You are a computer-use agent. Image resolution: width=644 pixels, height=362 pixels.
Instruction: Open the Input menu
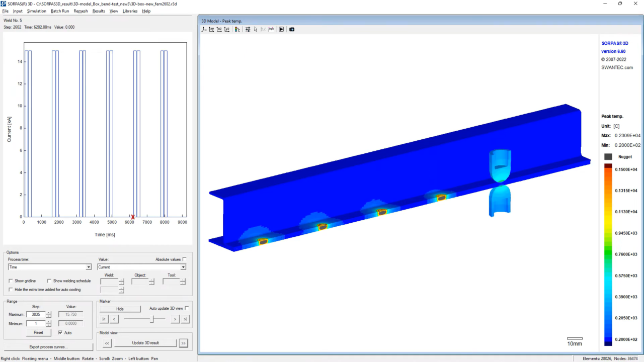coord(18,11)
